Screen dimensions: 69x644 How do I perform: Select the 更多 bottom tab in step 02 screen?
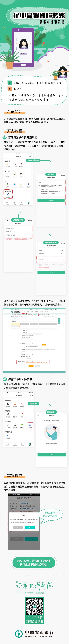point(30,445)
